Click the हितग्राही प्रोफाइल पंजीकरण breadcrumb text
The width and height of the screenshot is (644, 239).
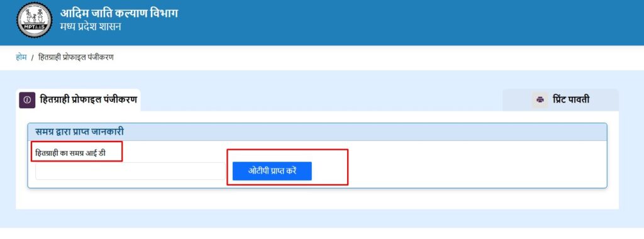click(76, 57)
